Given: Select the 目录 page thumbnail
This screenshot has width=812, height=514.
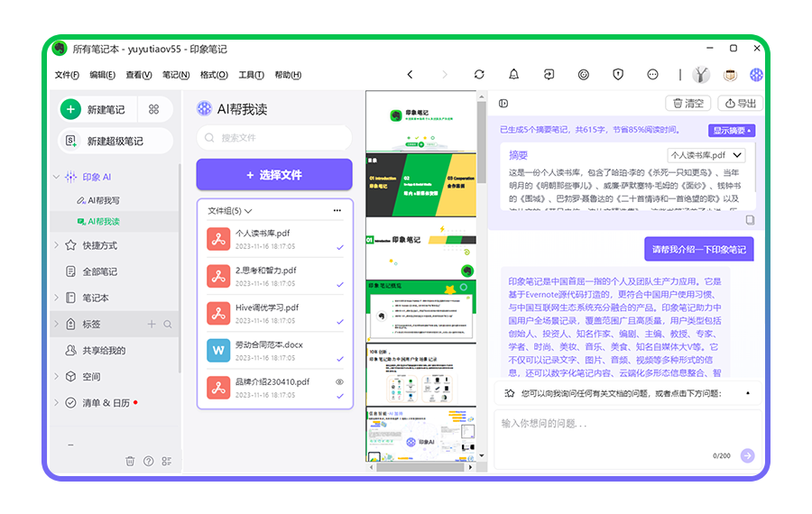Looking at the screenshot, I should tap(421, 185).
